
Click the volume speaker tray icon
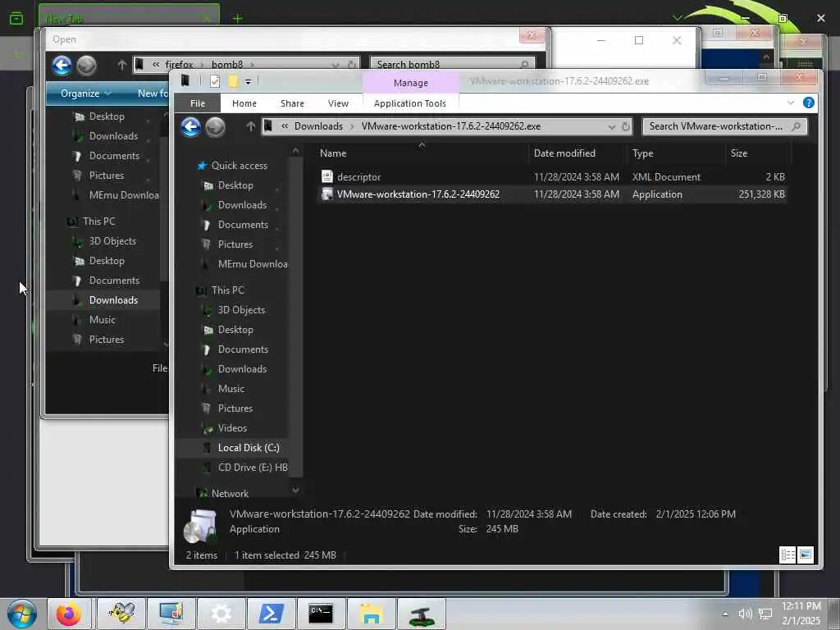745,614
